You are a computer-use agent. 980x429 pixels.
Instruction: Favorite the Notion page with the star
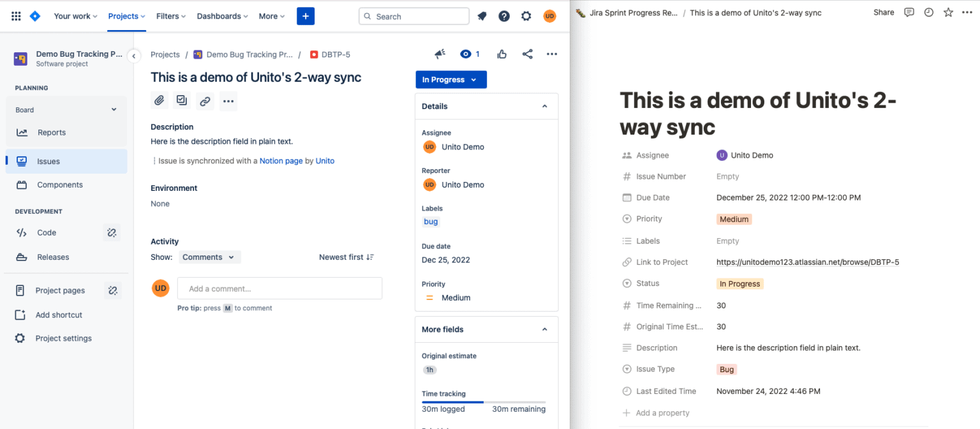click(x=948, y=12)
